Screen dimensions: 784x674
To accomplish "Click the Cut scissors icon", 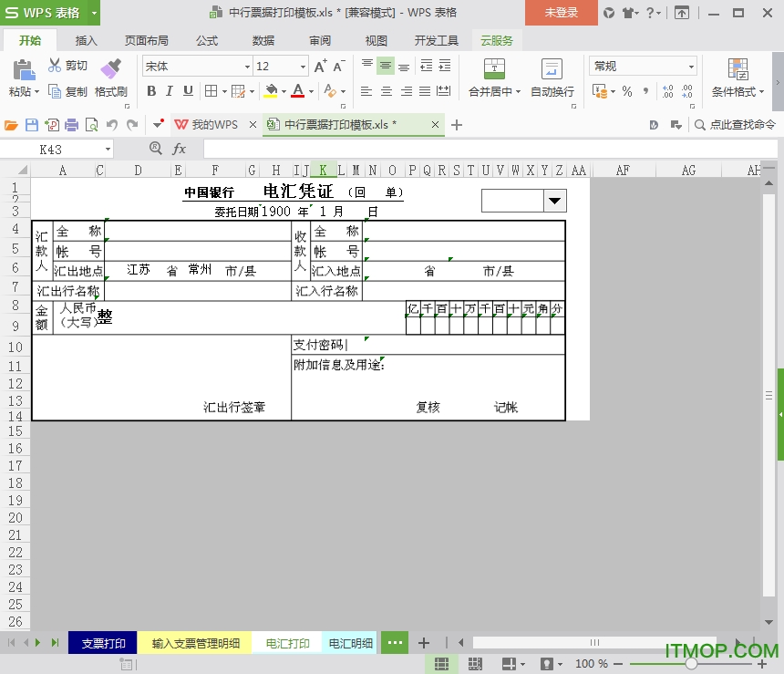I will click(x=54, y=65).
